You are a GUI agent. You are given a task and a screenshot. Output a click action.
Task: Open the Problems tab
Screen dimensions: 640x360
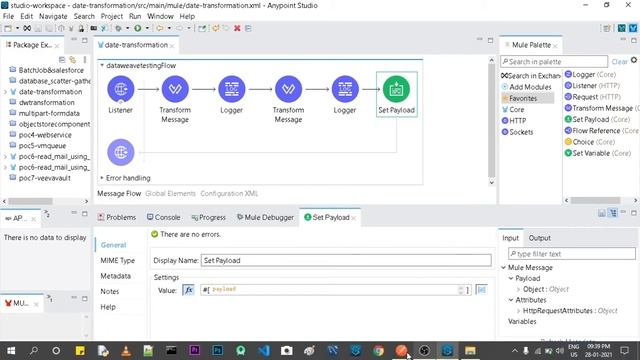pyautogui.click(x=117, y=218)
